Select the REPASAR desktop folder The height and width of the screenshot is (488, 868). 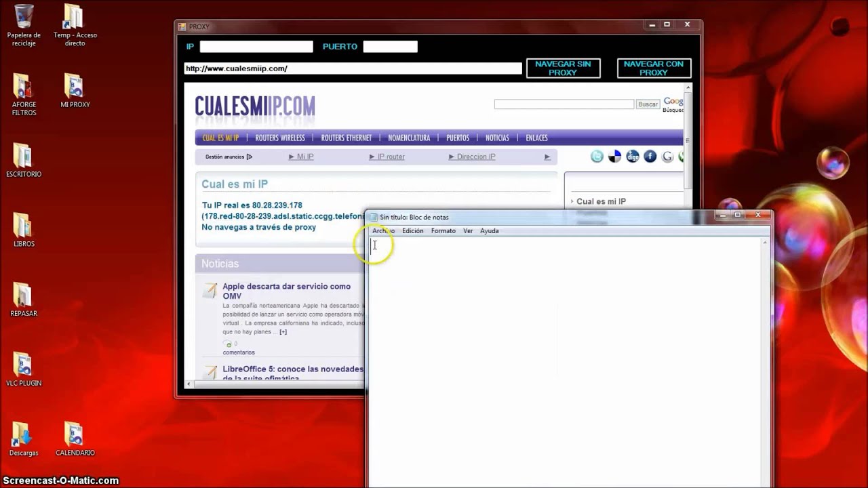[24, 300]
